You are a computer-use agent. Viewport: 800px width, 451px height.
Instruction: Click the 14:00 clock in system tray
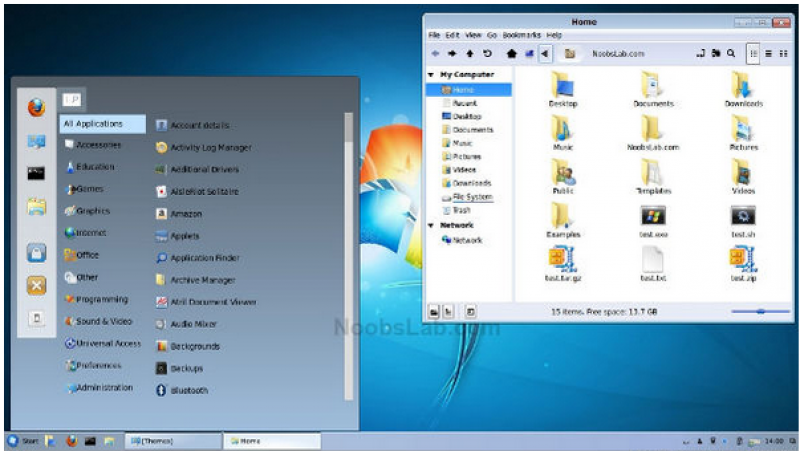[x=774, y=441]
